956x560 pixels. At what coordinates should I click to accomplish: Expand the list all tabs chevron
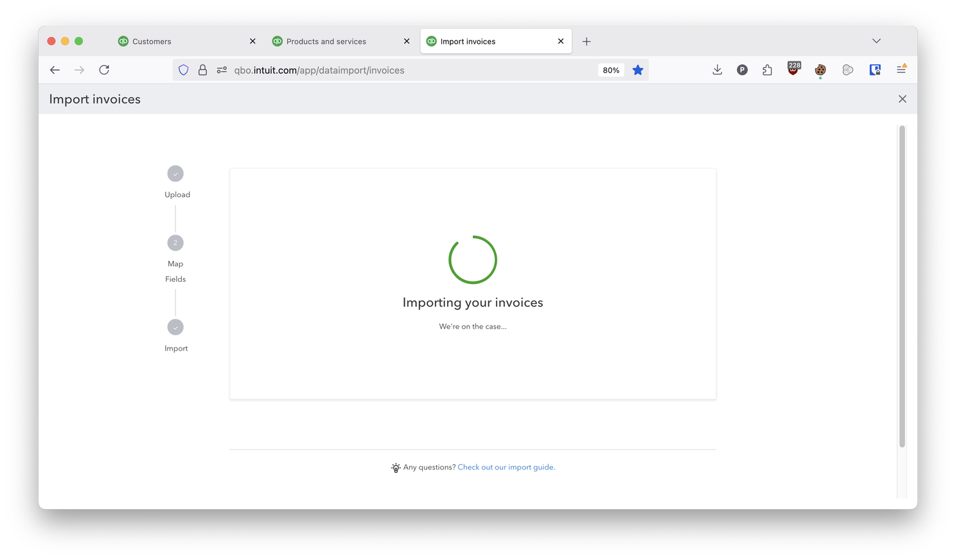tap(876, 41)
